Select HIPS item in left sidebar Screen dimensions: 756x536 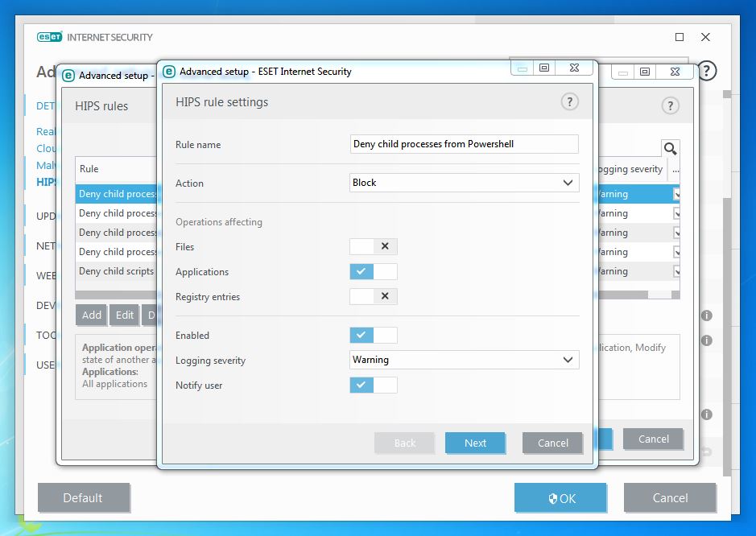(x=46, y=182)
